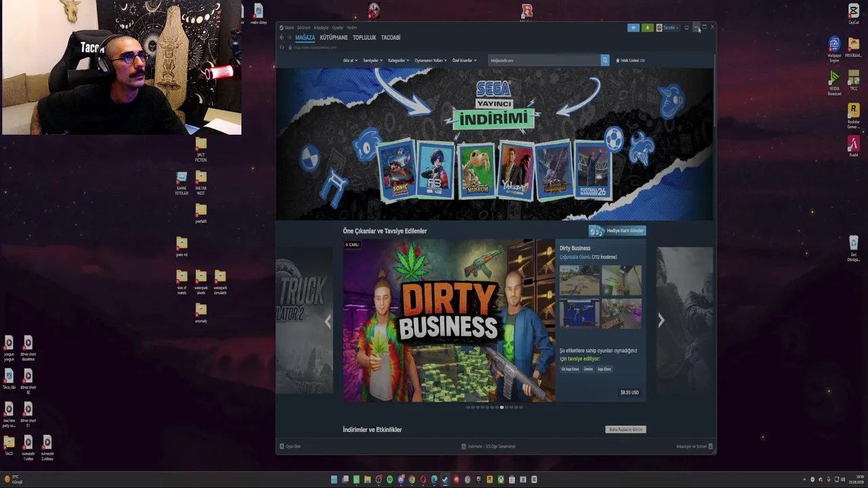Image resolution: width=868 pixels, height=488 pixels.
Task: Expand the Tavsiyeler dropdown
Action: [372, 60]
